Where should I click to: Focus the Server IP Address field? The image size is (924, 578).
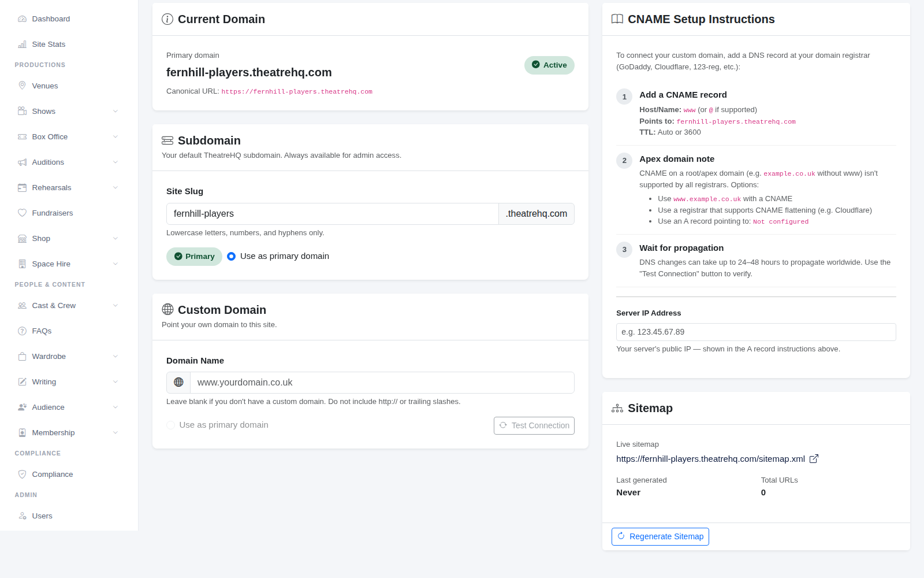(x=756, y=332)
